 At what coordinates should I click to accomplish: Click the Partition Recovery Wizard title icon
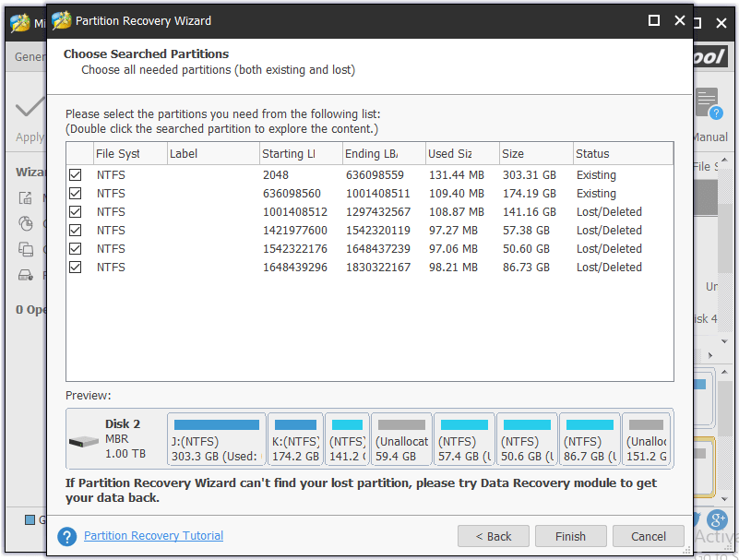coord(61,20)
